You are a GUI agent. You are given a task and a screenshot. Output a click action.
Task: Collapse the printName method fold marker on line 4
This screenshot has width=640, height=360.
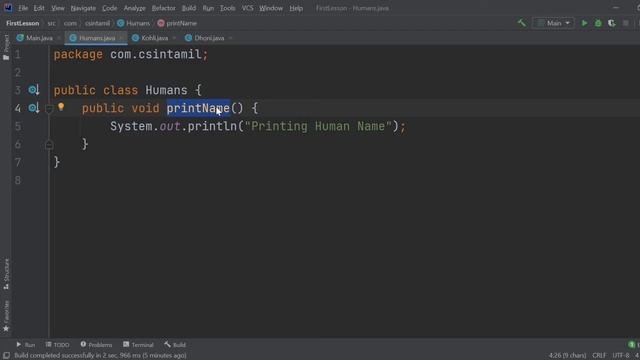[49, 109]
